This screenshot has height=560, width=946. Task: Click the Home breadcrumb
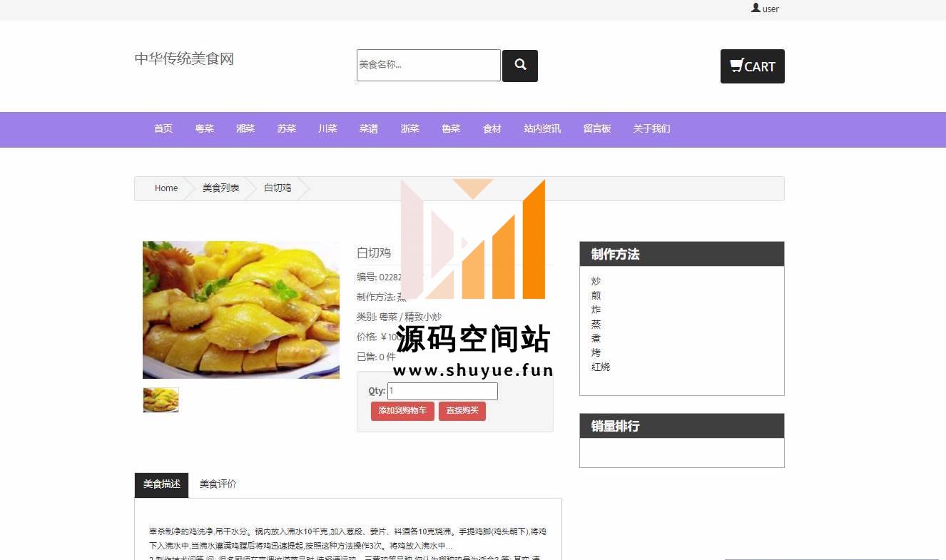point(166,188)
